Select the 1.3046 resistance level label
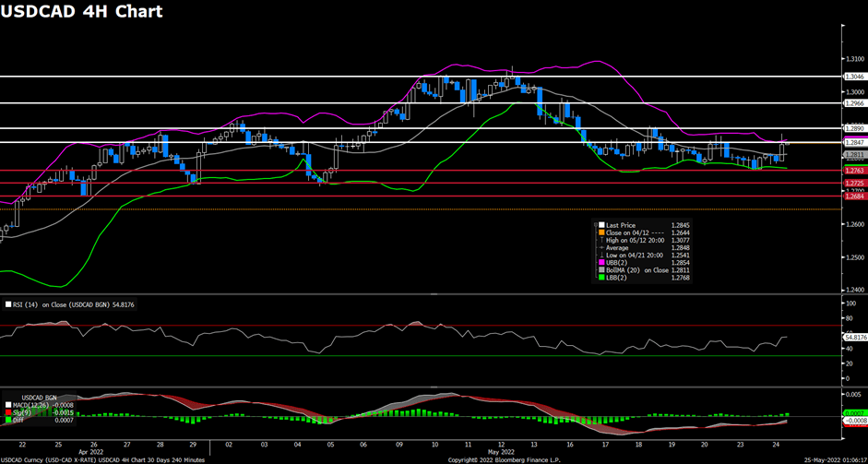This screenshot has width=868, height=464. (x=853, y=77)
